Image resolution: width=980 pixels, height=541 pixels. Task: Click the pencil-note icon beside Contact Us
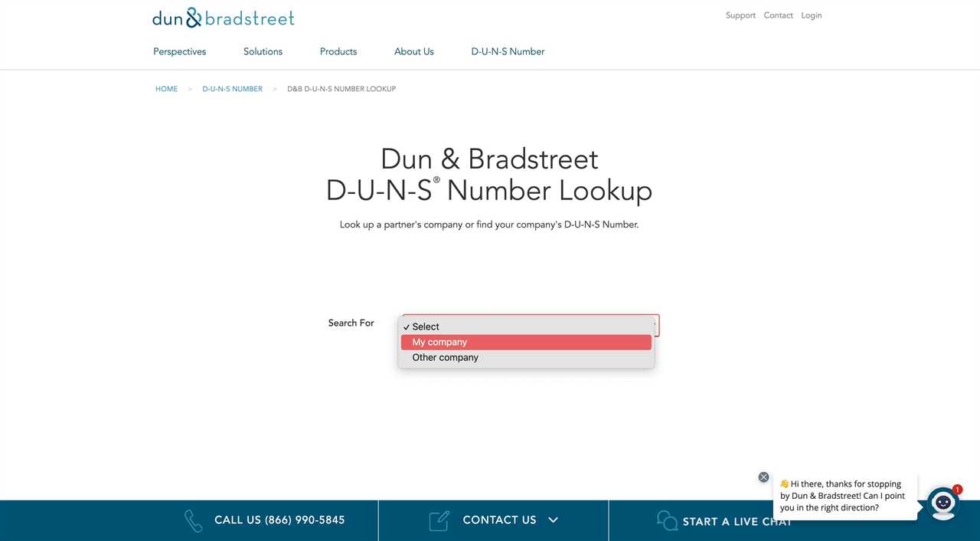[439, 520]
